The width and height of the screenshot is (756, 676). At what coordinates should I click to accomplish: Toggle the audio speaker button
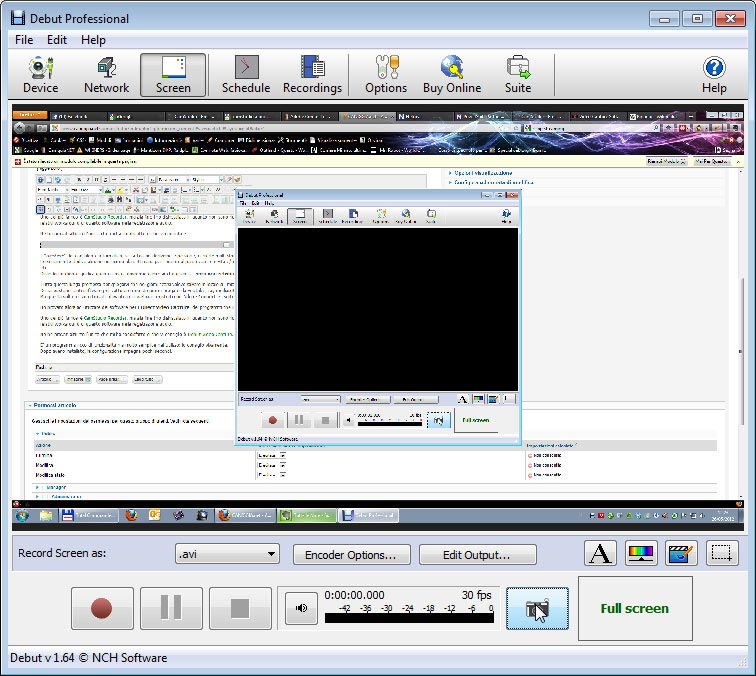(301, 608)
